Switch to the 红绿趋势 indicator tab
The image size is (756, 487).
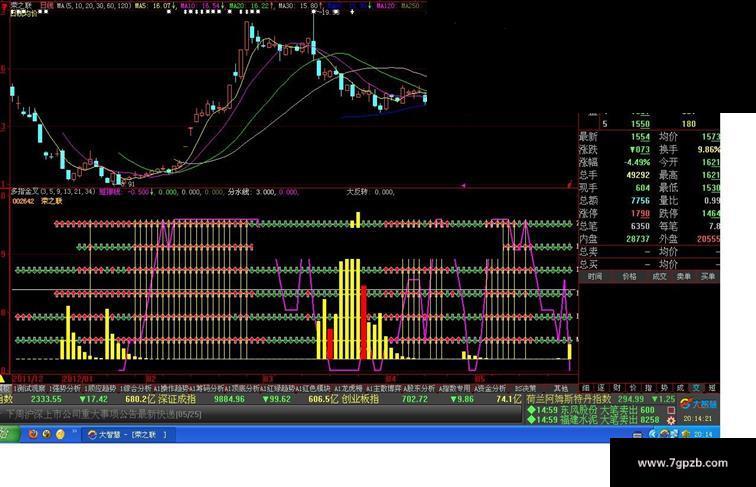point(277,388)
